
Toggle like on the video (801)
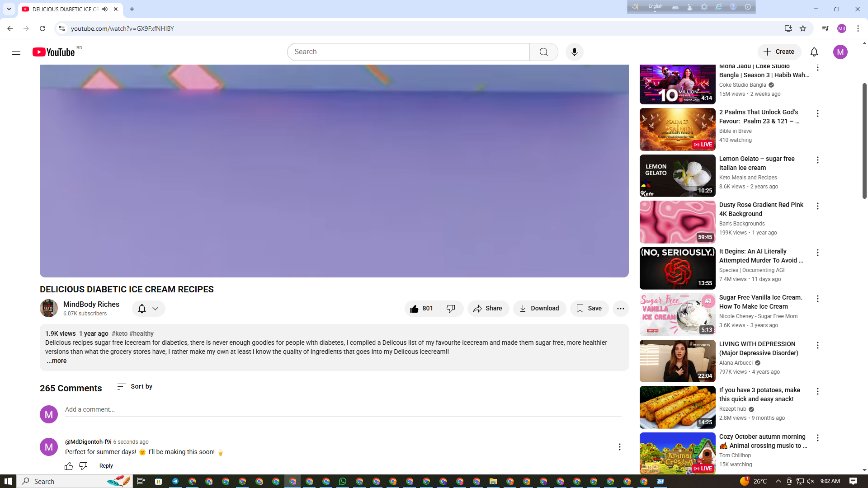(x=422, y=309)
